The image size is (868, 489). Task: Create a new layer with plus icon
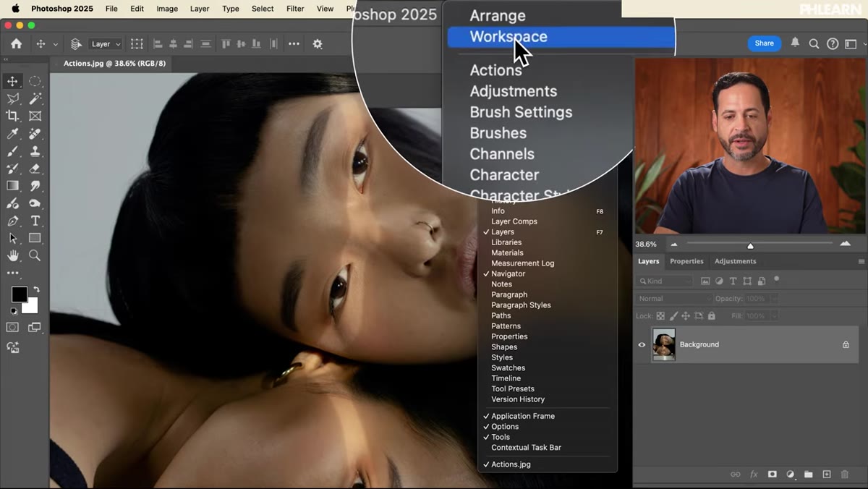pyautogui.click(x=827, y=475)
